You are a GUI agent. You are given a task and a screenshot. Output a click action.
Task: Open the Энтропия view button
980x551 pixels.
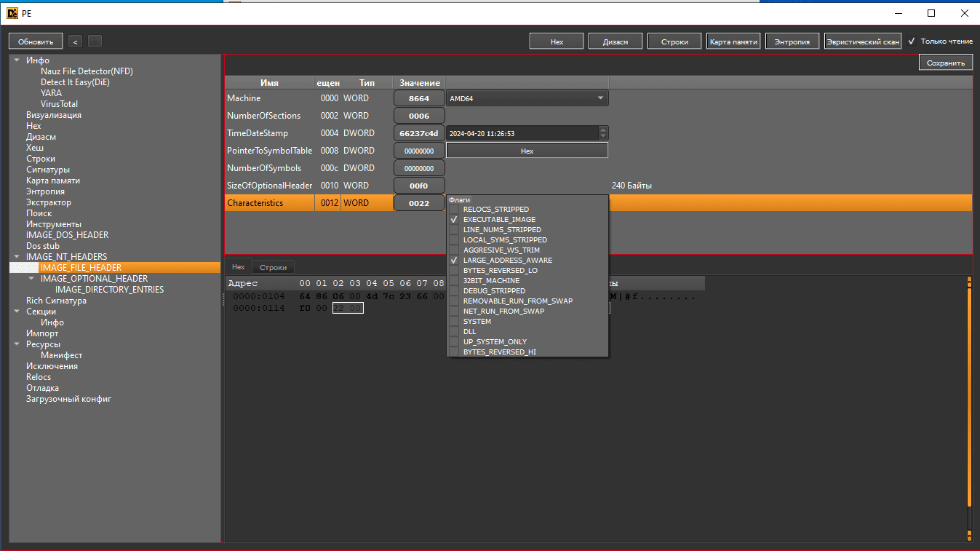coord(792,41)
